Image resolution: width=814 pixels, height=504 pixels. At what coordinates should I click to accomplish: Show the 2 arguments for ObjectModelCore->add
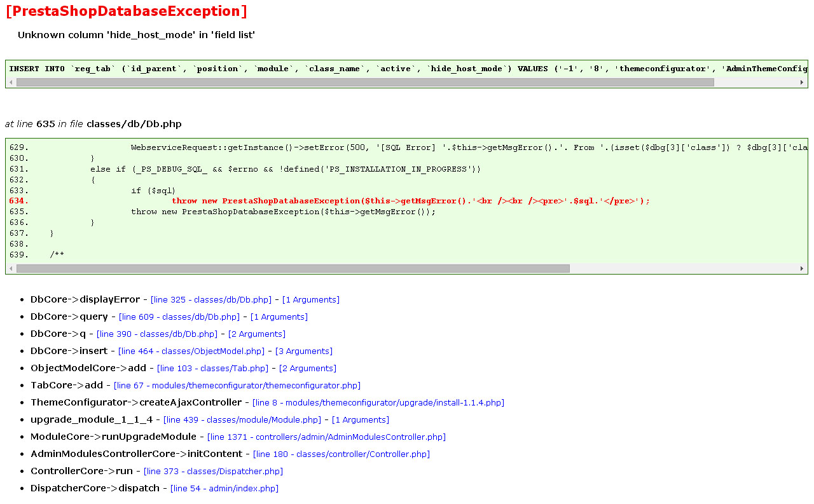click(x=308, y=368)
